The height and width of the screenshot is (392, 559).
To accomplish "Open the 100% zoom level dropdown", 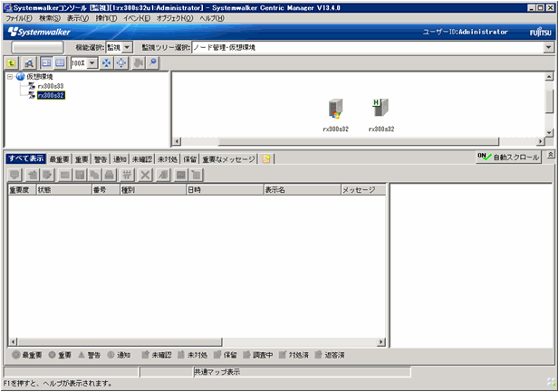I will click(92, 63).
